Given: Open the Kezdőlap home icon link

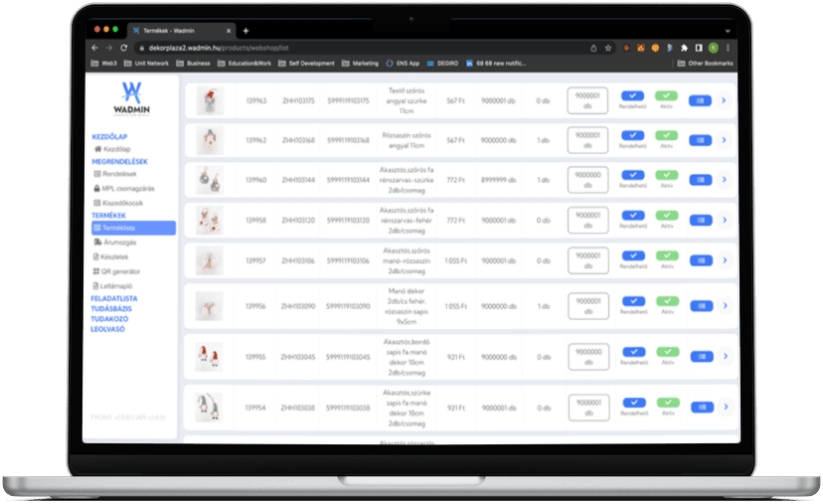Looking at the screenshot, I should tap(97, 149).
